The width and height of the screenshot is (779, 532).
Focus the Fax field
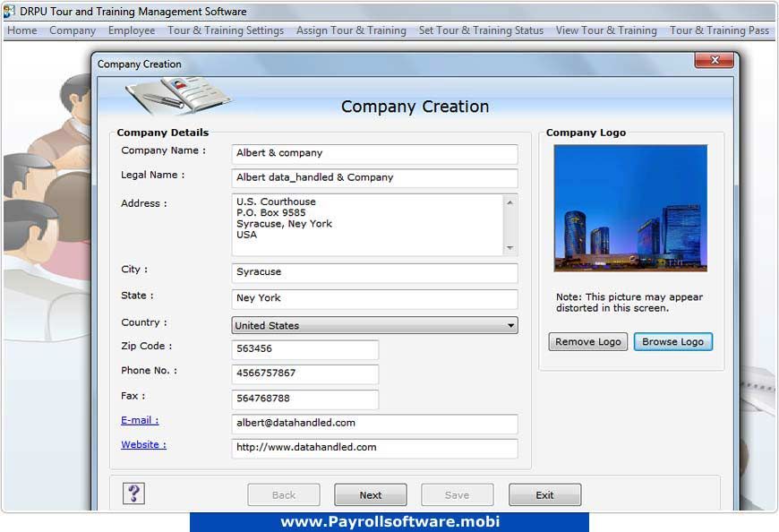[x=305, y=399]
